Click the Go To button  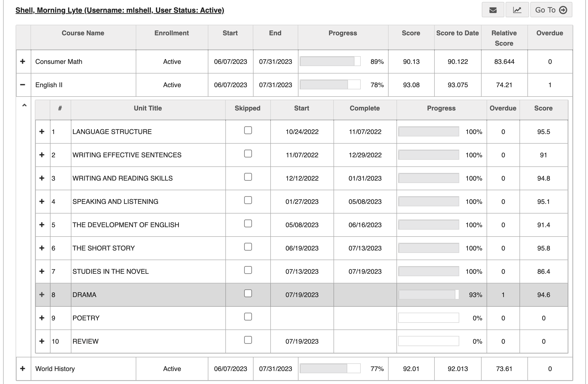point(551,10)
